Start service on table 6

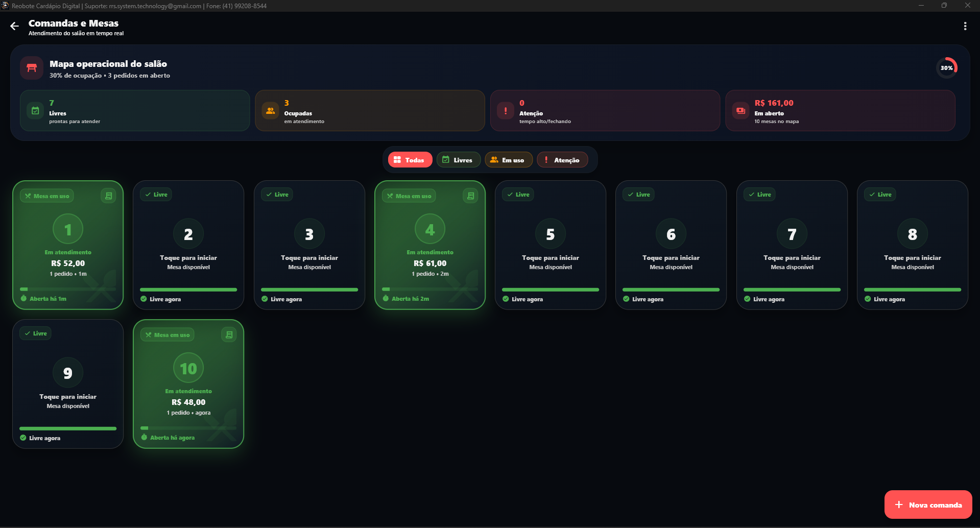671,245
